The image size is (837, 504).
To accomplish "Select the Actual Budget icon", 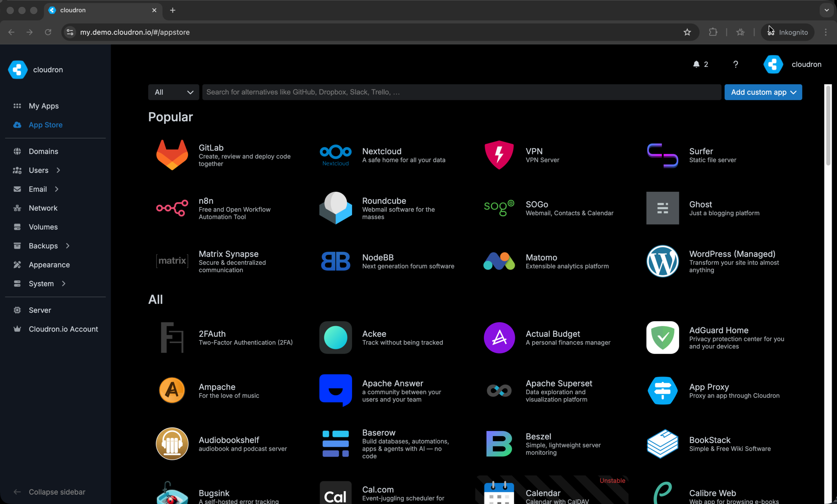I will 499,337.
